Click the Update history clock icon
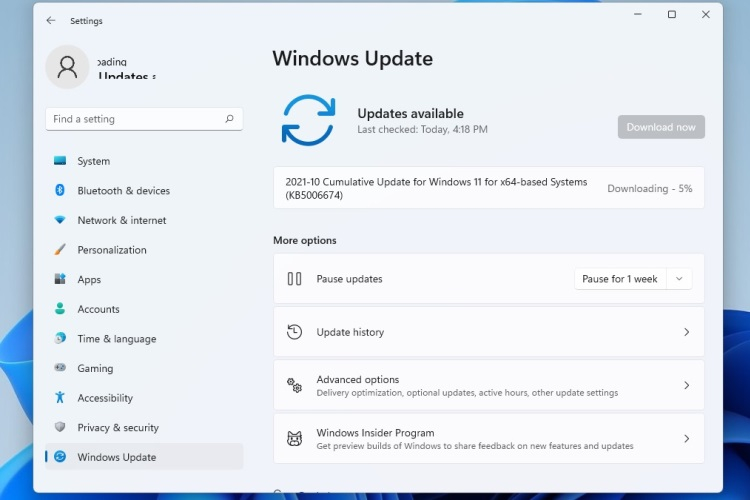The image size is (750, 500). 294,332
